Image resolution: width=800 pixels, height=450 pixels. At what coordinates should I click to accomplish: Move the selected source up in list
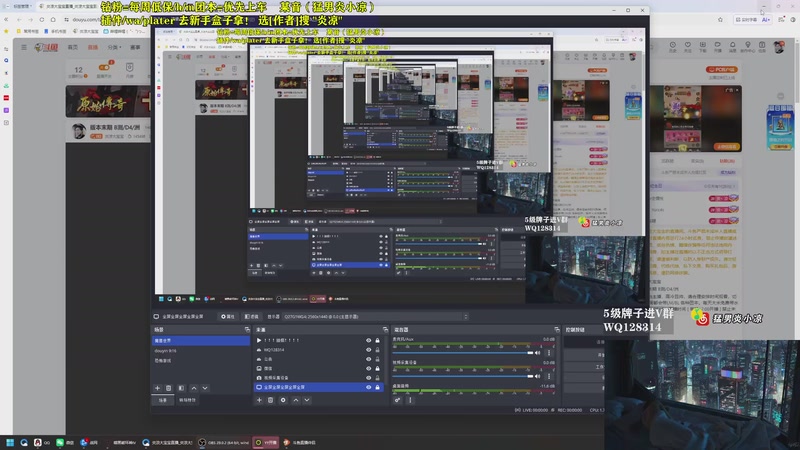tap(295, 401)
